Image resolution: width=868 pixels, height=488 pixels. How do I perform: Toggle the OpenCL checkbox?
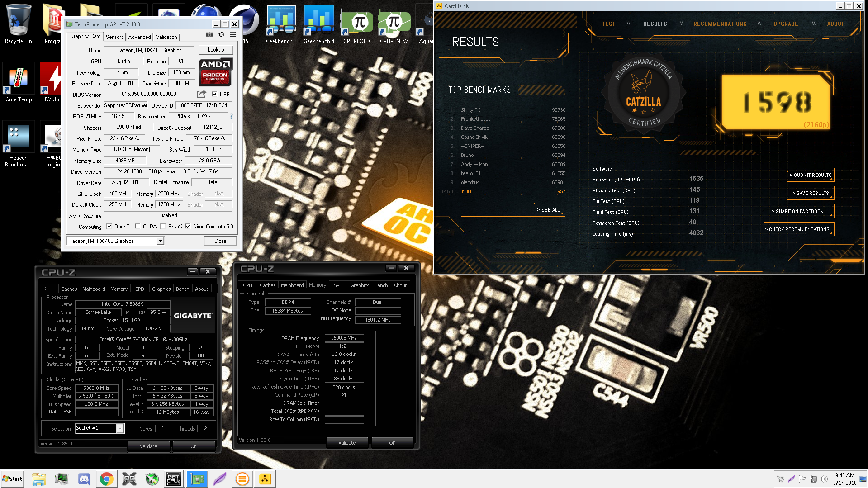tap(109, 227)
